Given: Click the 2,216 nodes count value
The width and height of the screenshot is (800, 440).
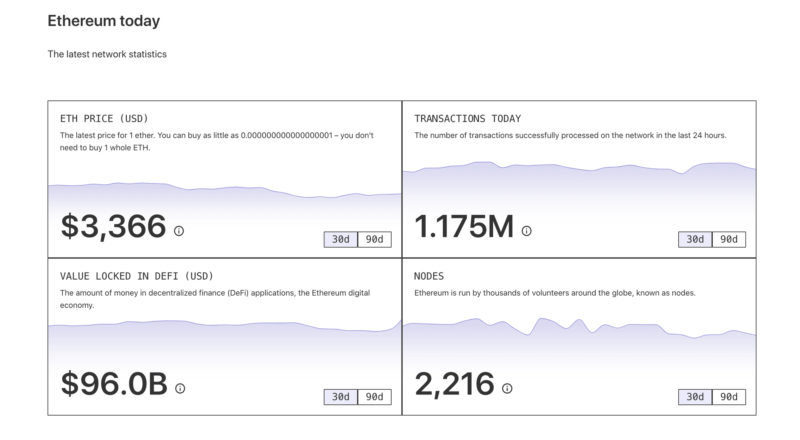Looking at the screenshot, I should pos(454,384).
